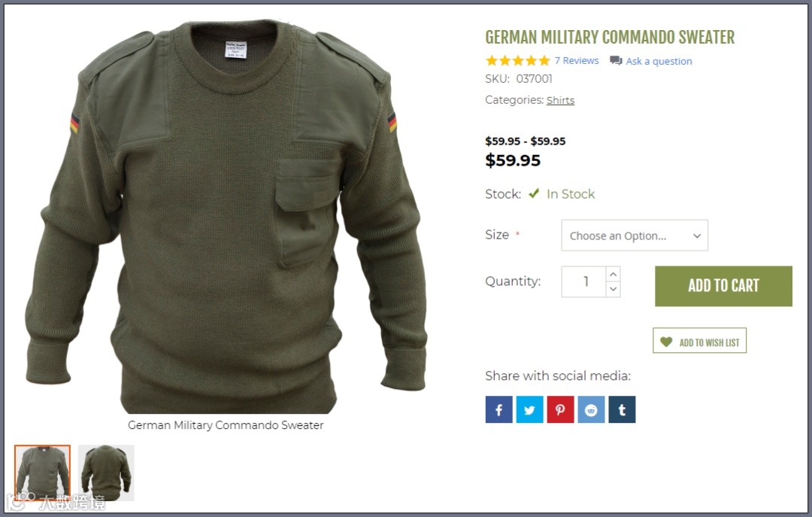The height and width of the screenshot is (517, 812).
Task: Click the Add to Wish List button
Action: [x=700, y=341]
